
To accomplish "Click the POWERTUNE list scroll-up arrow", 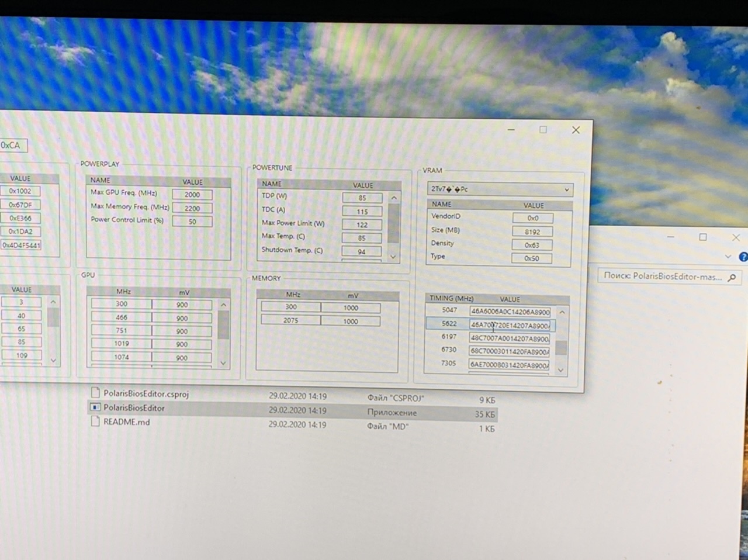I will (x=394, y=198).
